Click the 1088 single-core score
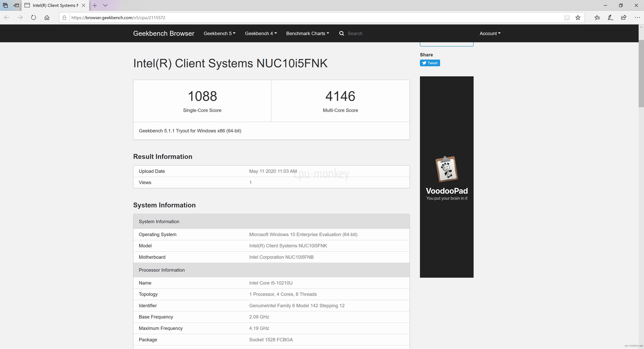 [x=202, y=96]
